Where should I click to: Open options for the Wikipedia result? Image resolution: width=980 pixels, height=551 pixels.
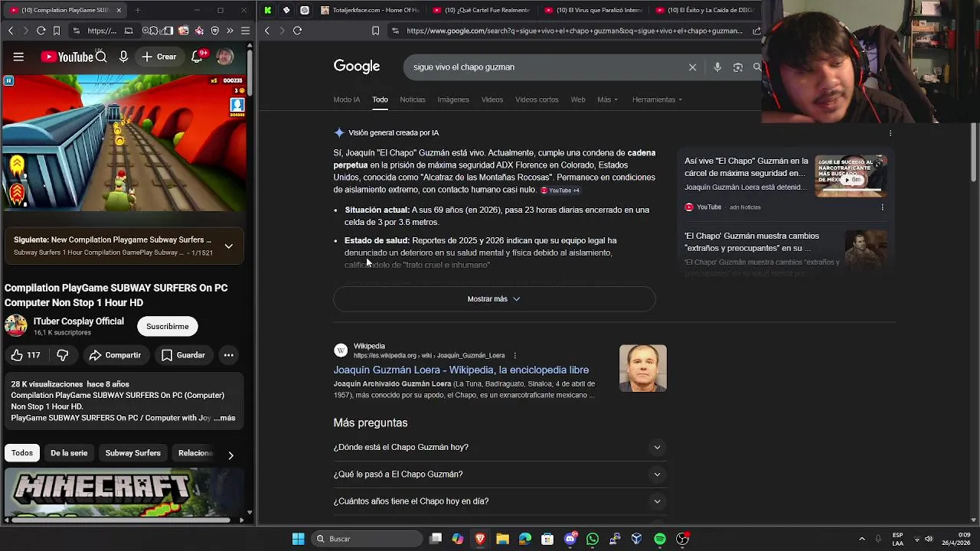pos(514,356)
